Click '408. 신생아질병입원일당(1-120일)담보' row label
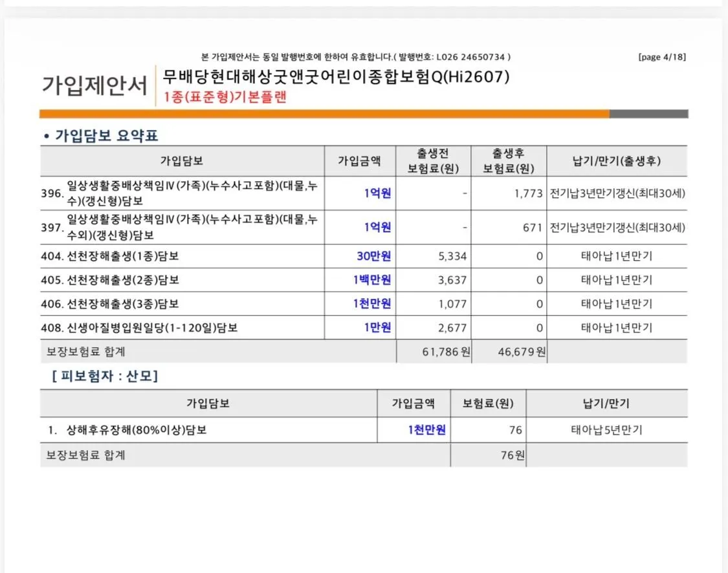Viewport: 728px width, 573px height. tap(139, 327)
